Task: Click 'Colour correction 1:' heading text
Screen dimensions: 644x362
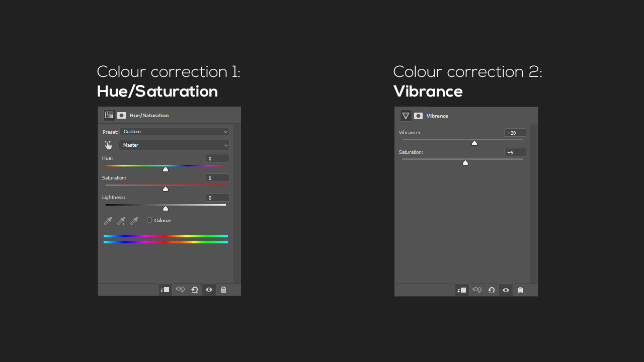Action: click(169, 71)
